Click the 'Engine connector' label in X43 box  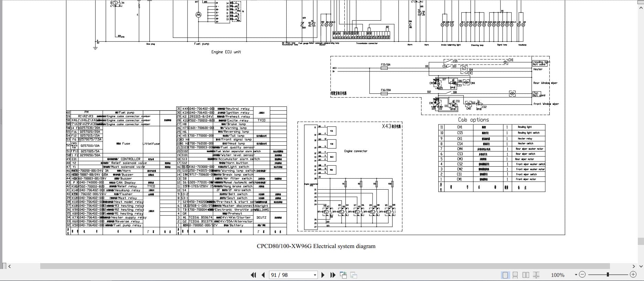(356, 151)
